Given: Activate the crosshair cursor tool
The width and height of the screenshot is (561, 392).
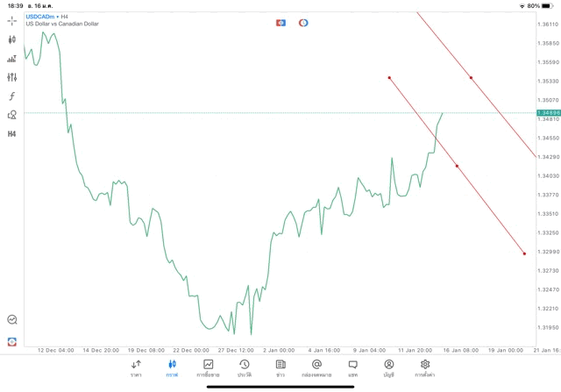Looking at the screenshot, I should (12, 19).
